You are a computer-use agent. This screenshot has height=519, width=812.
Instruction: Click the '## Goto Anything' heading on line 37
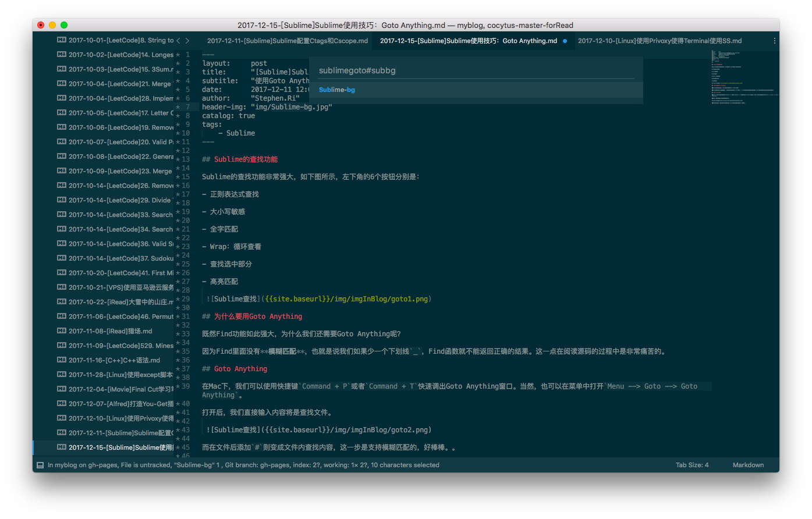pos(235,369)
